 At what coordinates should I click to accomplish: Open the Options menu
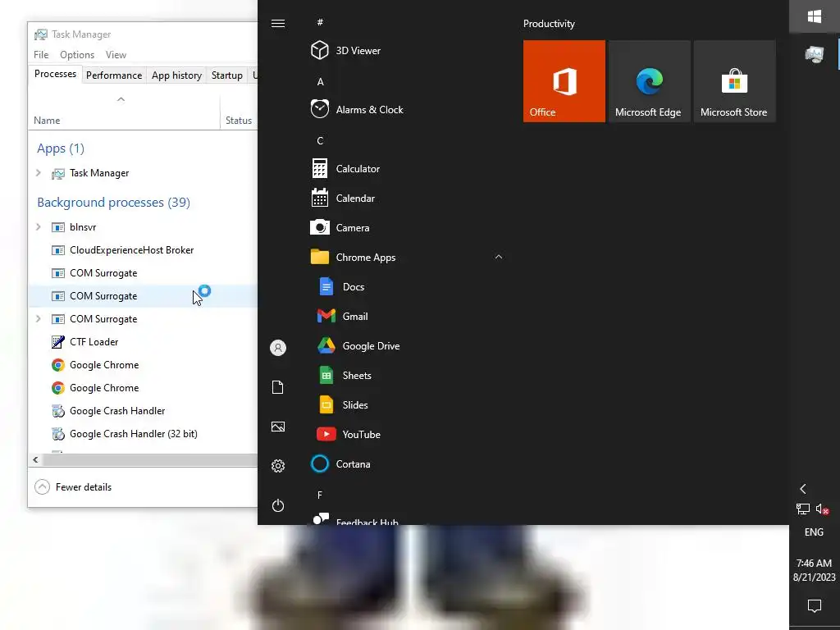tap(77, 55)
